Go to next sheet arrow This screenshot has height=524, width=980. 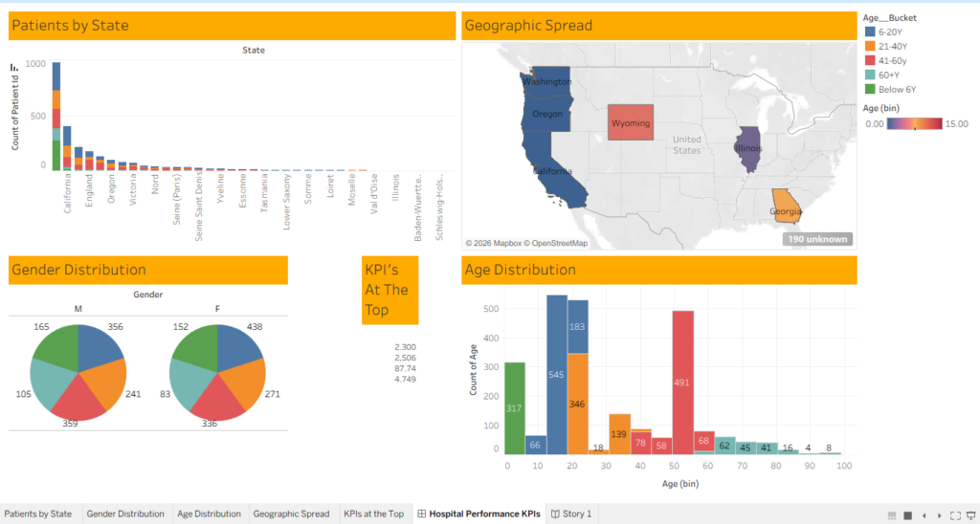[940, 515]
